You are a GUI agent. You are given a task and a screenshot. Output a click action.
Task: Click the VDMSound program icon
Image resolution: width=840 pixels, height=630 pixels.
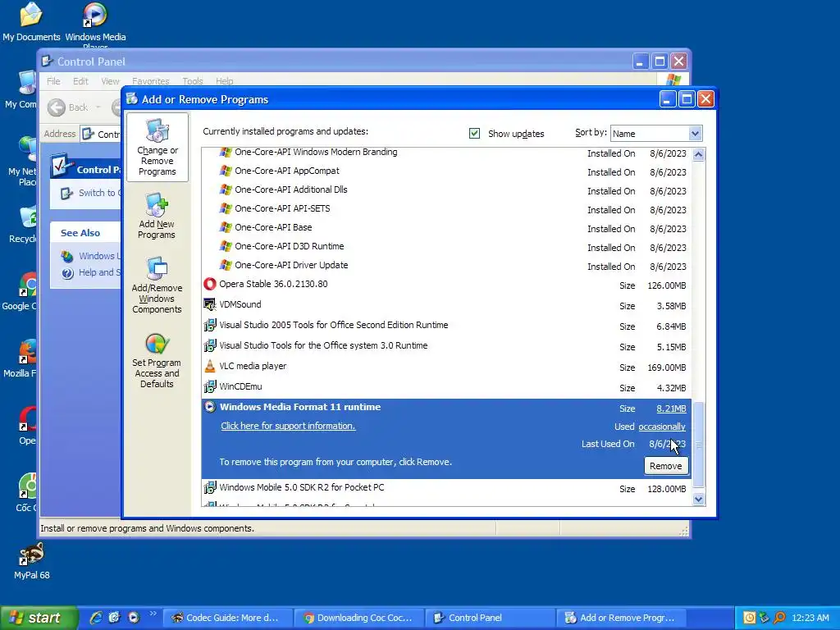point(210,304)
